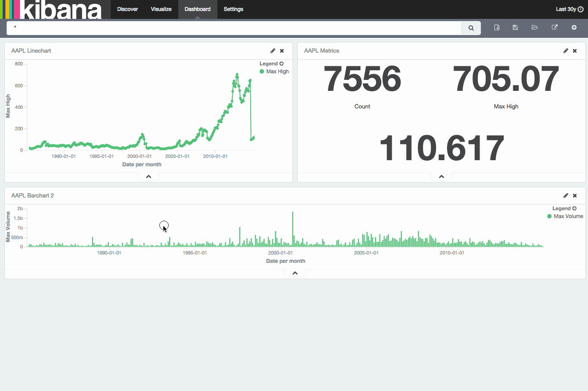Click the Max Volume legend label
This screenshot has width=588, height=391.
568,216
